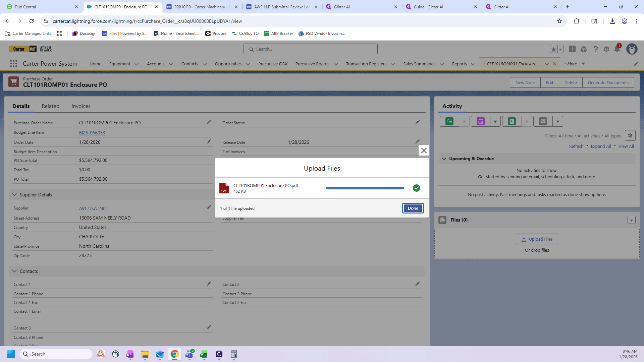Edit Purchase Order Name with pencil icon
Viewport: 644px width, 362px height.
tap(209, 122)
